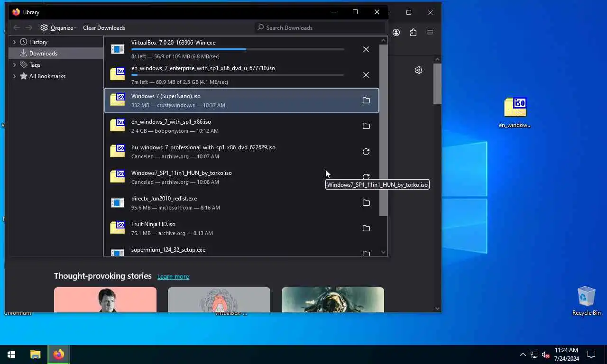The width and height of the screenshot is (607, 364).
Task: Select the en_window... ISO desktop icon
Action: 515,112
